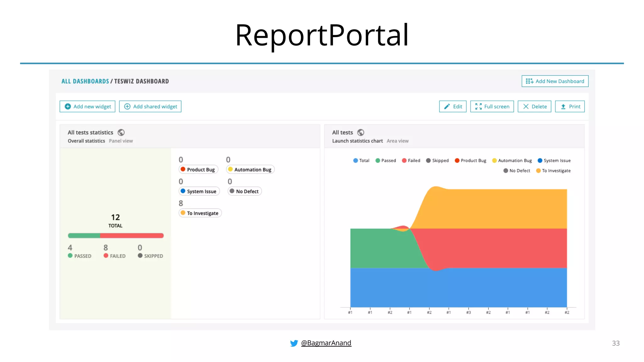Click the 12 TOTAL count

pos(115,221)
